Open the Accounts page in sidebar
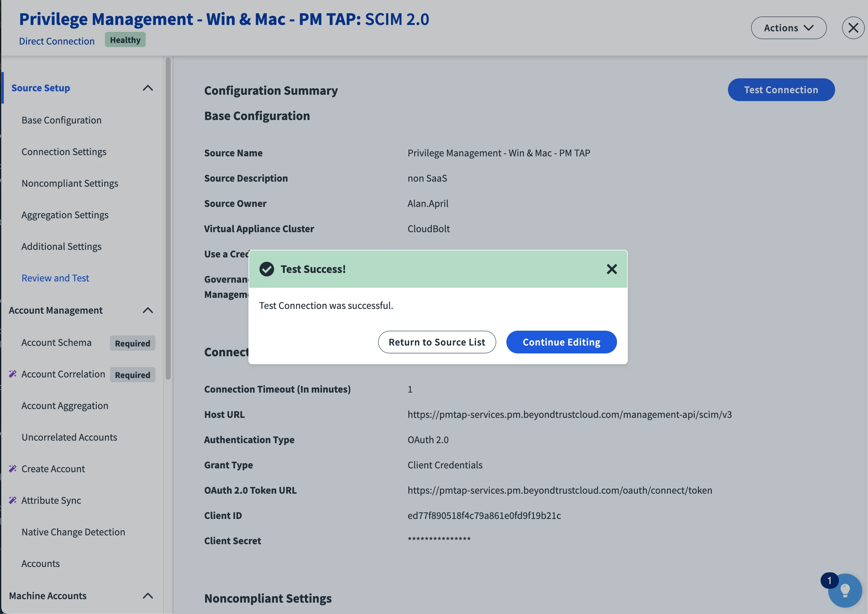868x614 pixels. point(40,563)
